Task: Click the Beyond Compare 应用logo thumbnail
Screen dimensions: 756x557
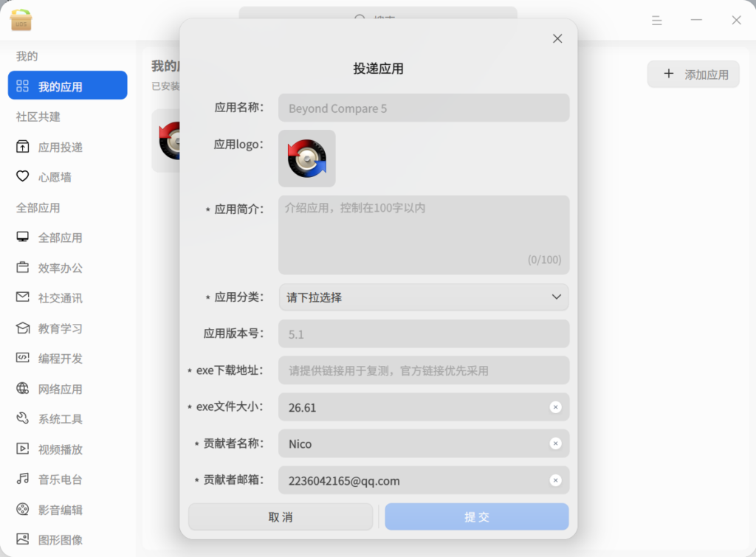Action: pyautogui.click(x=306, y=159)
